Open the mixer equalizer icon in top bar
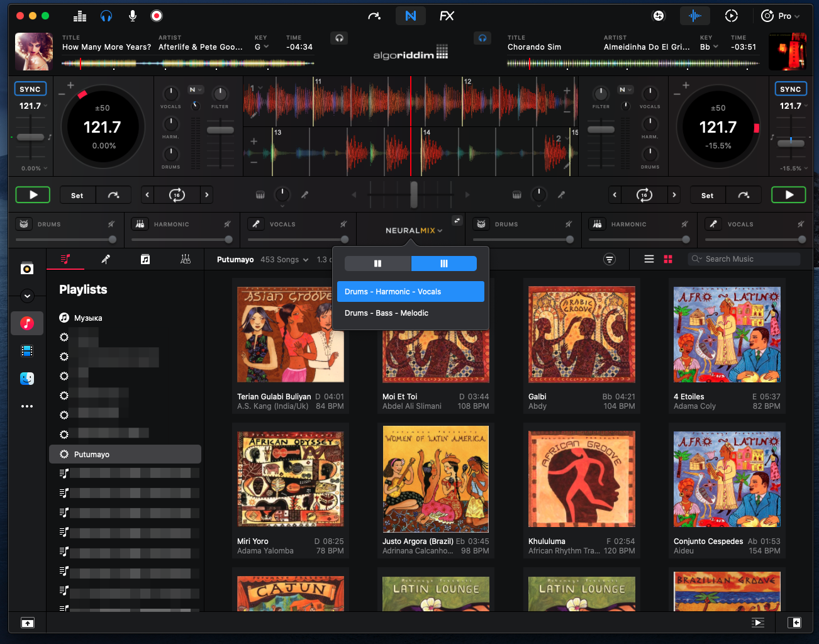The height and width of the screenshot is (644, 819). pyautogui.click(x=80, y=16)
